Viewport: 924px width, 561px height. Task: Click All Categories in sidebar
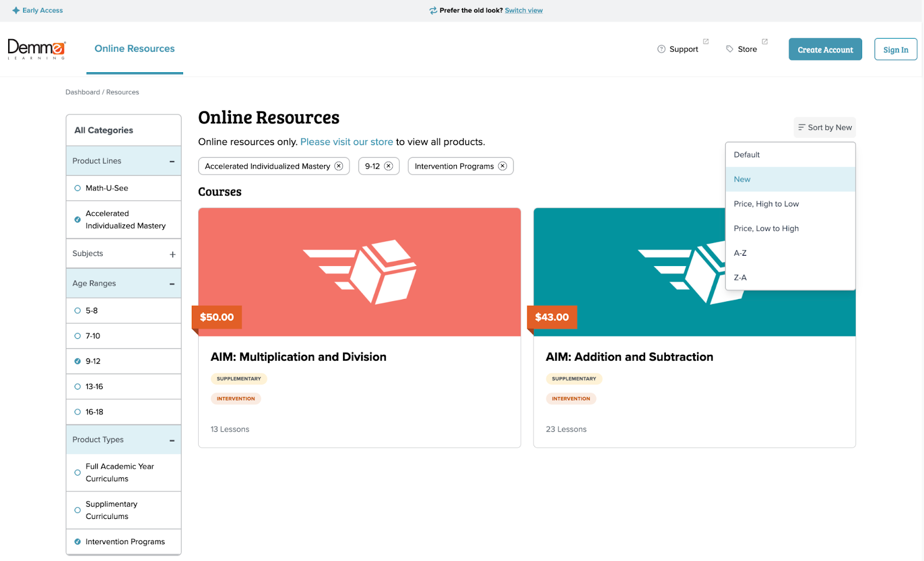pyautogui.click(x=104, y=130)
